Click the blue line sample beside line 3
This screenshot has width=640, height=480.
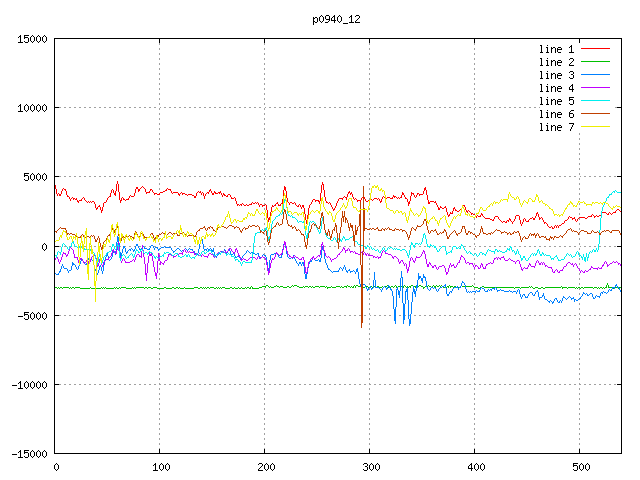(x=596, y=75)
